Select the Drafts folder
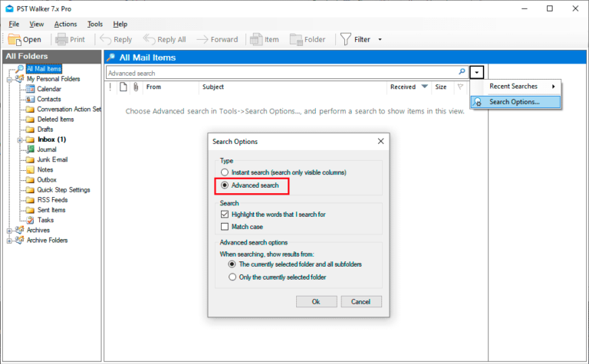The height and width of the screenshot is (364, 589). tap(45, 130)
